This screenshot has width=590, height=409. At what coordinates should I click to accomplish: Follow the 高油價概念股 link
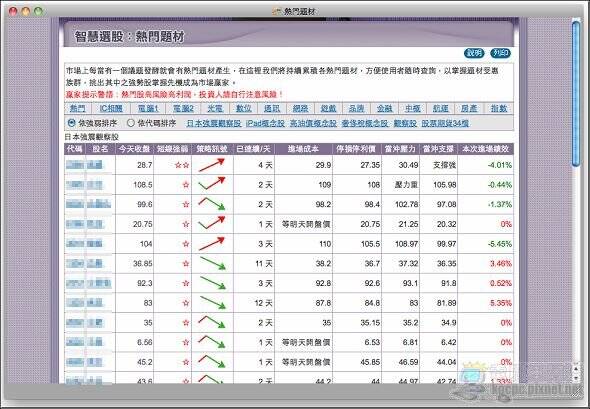pyautogui.click(x=313, y=123)
